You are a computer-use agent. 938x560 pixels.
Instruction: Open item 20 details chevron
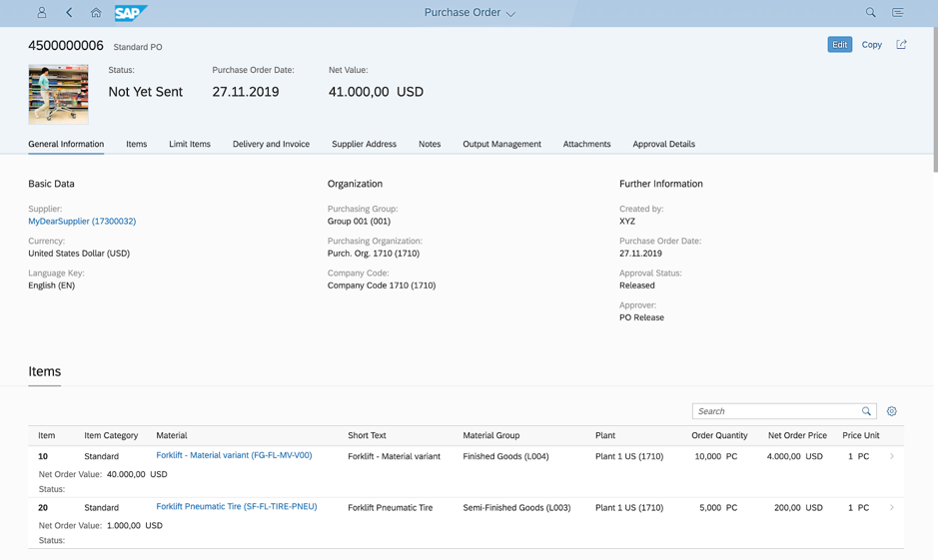coord(891,507)
